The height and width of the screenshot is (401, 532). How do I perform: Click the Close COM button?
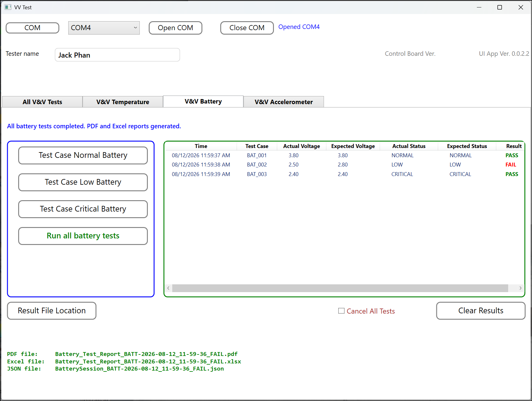247,28
